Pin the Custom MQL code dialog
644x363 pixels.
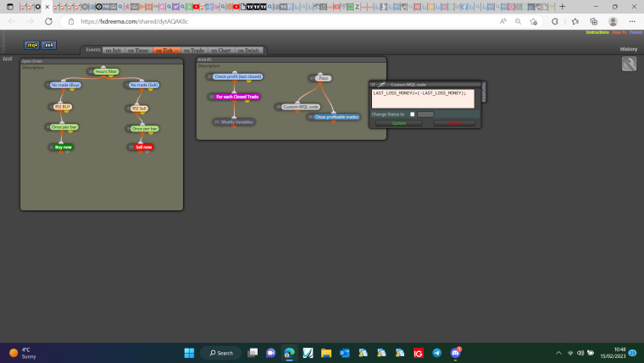[x=381, y=85]
